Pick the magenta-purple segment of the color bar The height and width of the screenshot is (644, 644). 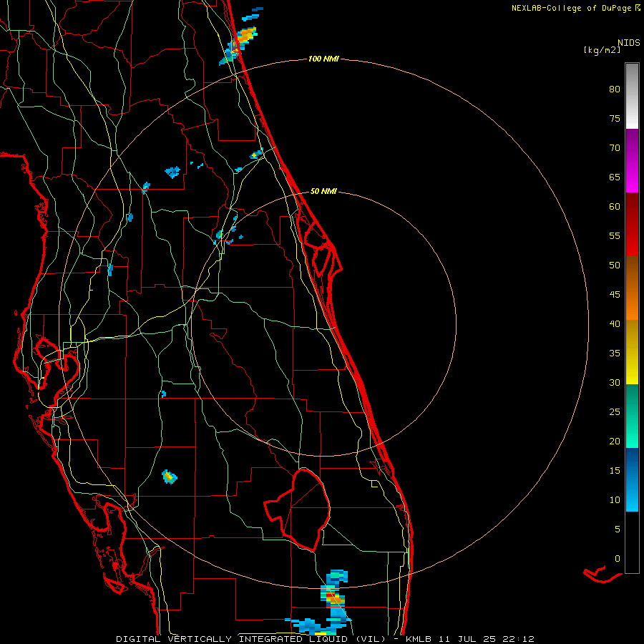(x=632, y=160)
